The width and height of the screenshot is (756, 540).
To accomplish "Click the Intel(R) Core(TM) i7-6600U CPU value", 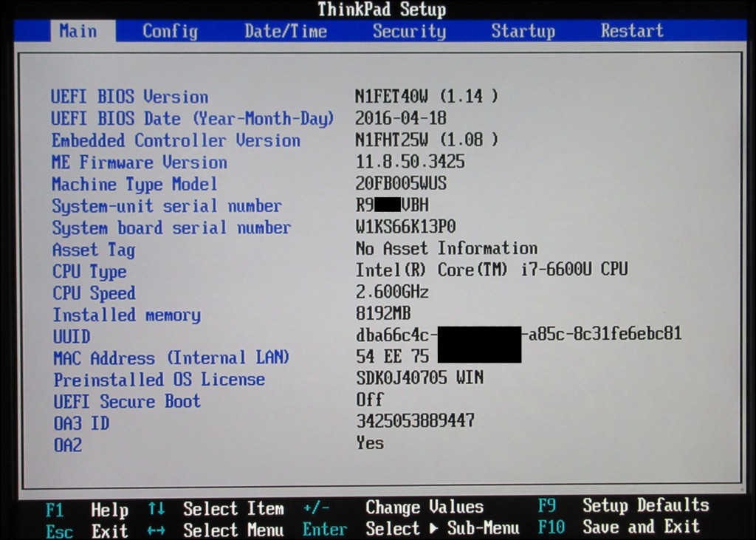I will (492, 270).
